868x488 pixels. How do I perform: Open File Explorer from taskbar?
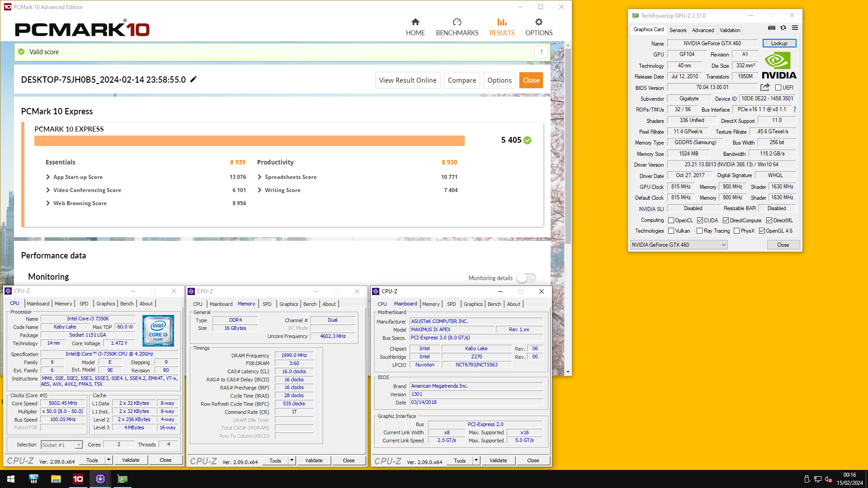[56, 479]
